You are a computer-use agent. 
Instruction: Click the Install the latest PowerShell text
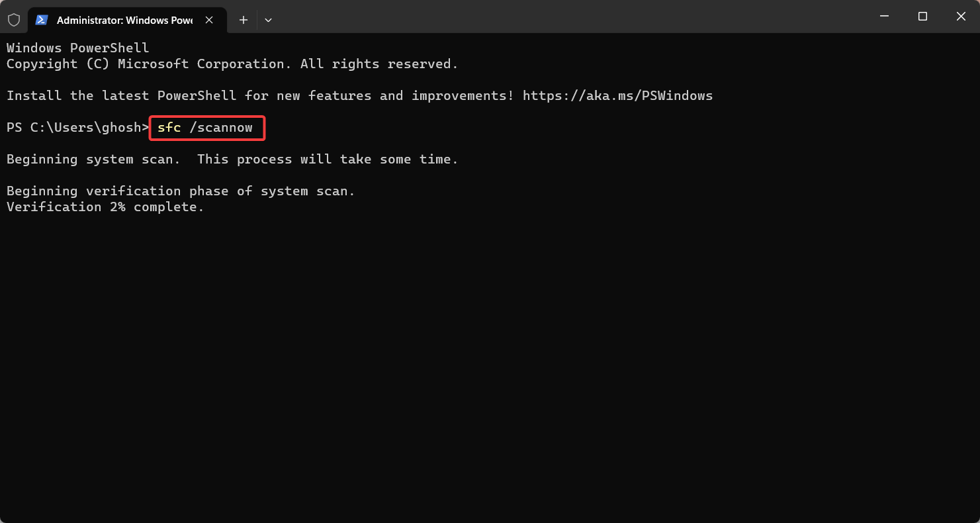[x=260, y=95]
